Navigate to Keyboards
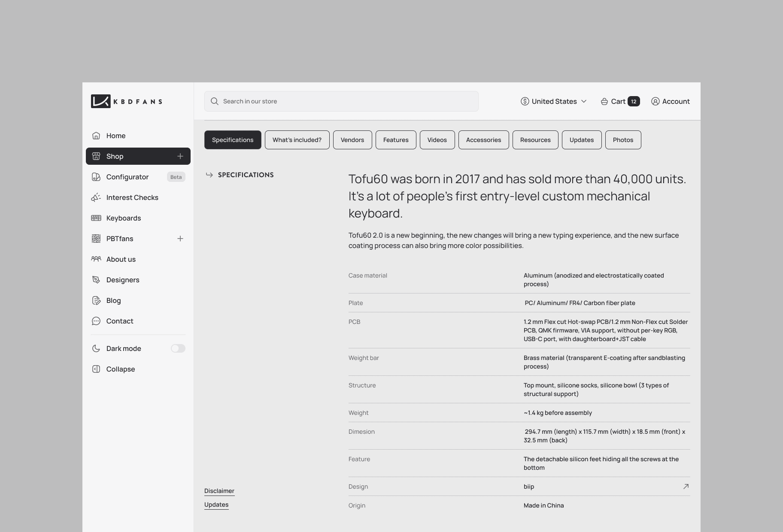 click(x=138, y=218)
